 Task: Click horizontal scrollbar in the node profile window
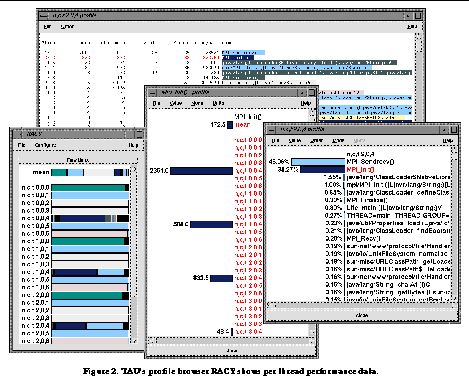pos(362,305)
